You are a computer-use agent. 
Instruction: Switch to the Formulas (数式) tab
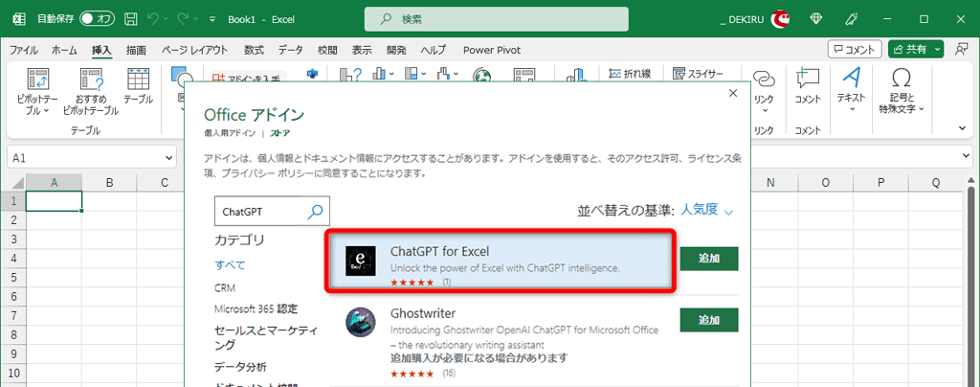[x=254, y=50]
